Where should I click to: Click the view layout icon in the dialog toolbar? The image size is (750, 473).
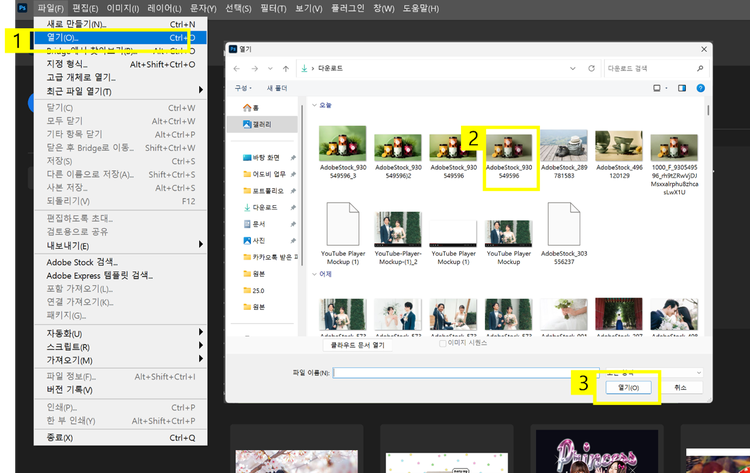click(657, 88)
